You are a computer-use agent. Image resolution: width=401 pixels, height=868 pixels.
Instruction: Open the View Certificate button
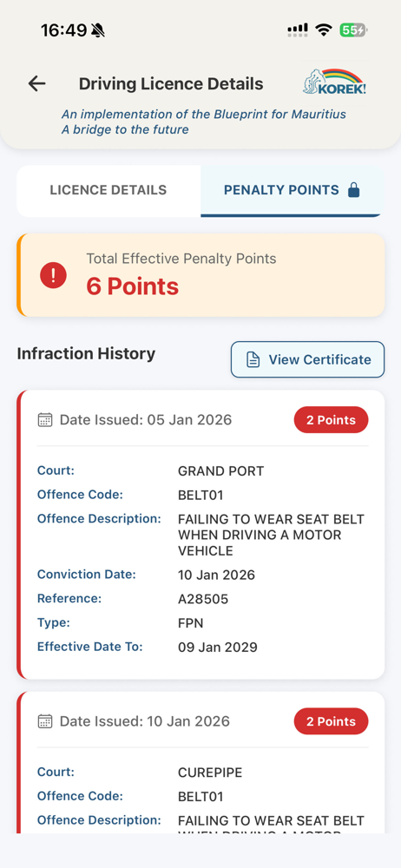point(307,360)
